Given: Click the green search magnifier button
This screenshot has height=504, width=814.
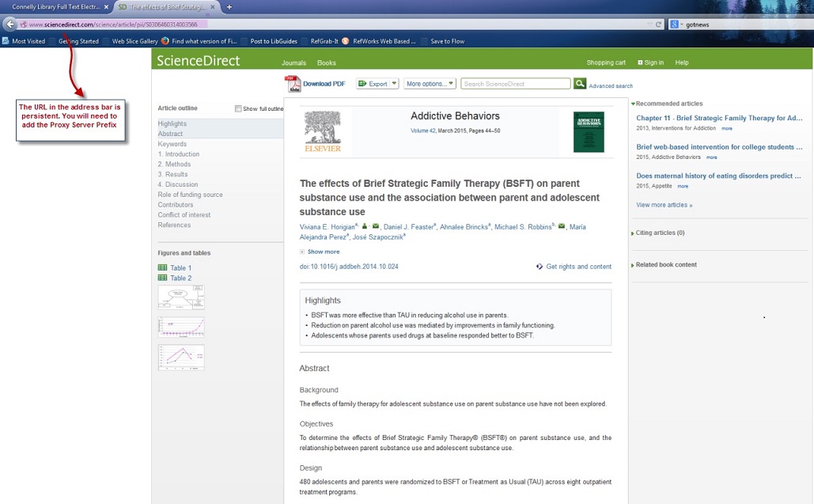Looking at the screenshot, I should [x=580, y=83].
